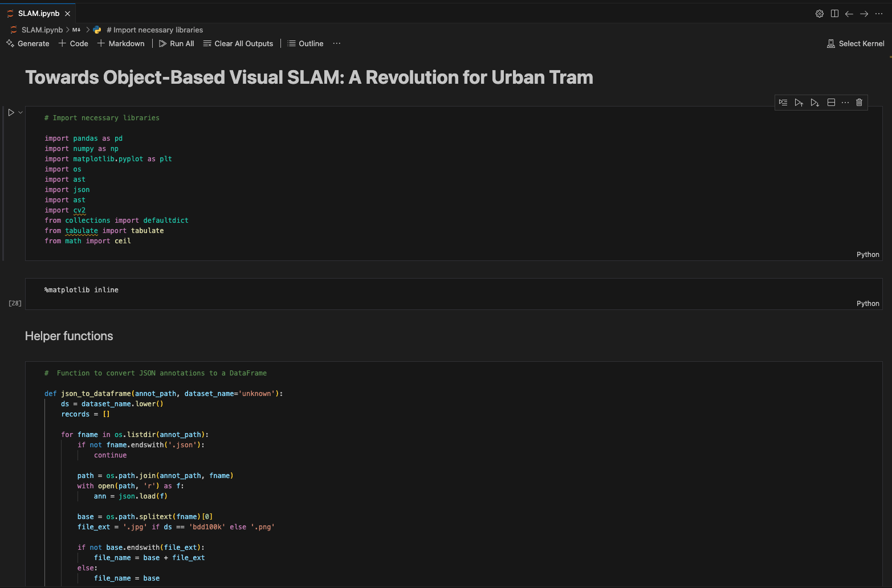Screen dimensions: 892x588
Task: Split the editor to the right
Action: pos(834,14)
